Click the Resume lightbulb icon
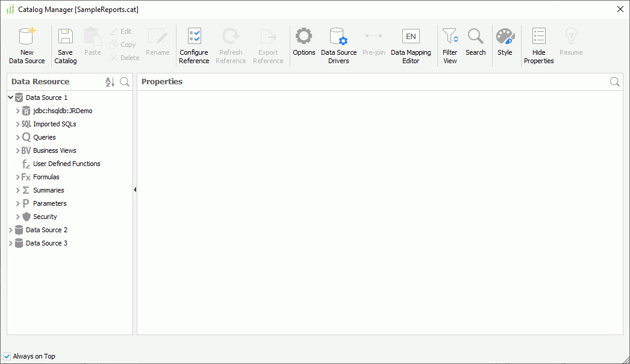630x364 pixels. [571, 36]
